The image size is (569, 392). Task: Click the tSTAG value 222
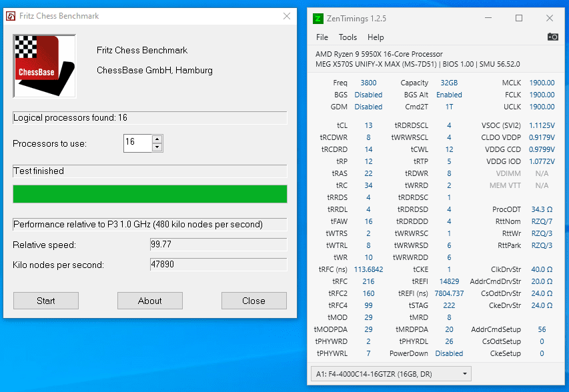point(449,305)
